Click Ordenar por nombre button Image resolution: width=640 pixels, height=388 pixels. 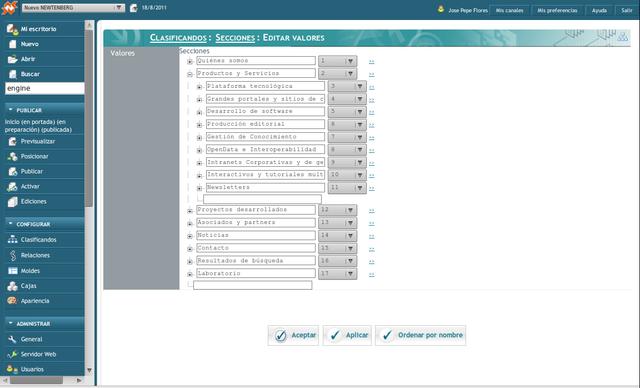coord(420,335)
